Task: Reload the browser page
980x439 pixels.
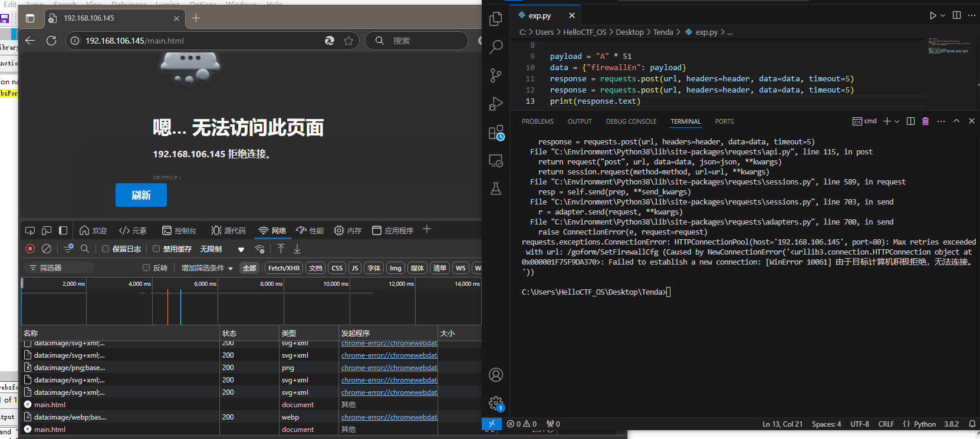Action: pyautogui.click(x=51, y=41)
